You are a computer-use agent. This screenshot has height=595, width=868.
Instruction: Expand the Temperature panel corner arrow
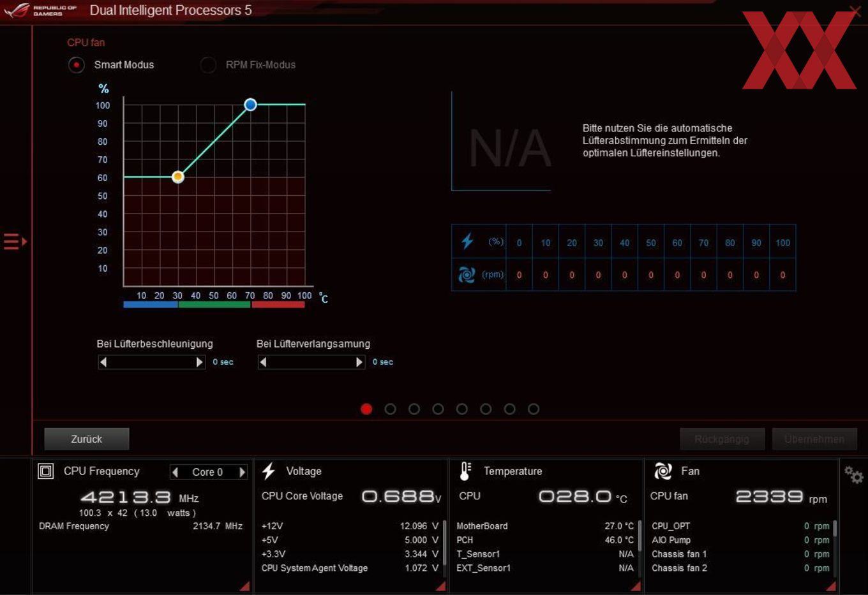636,586
